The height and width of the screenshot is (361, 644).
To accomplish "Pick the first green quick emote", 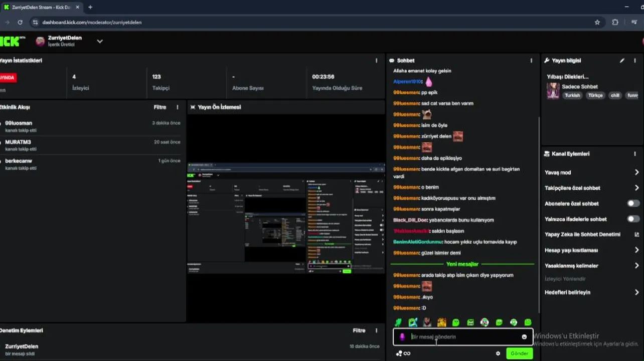I will [398, 322].
